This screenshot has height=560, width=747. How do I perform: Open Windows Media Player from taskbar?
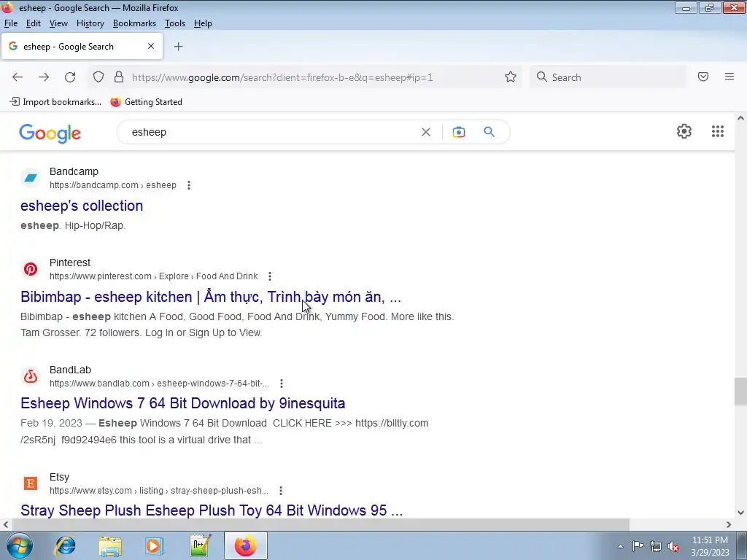(x=155, y=545)
